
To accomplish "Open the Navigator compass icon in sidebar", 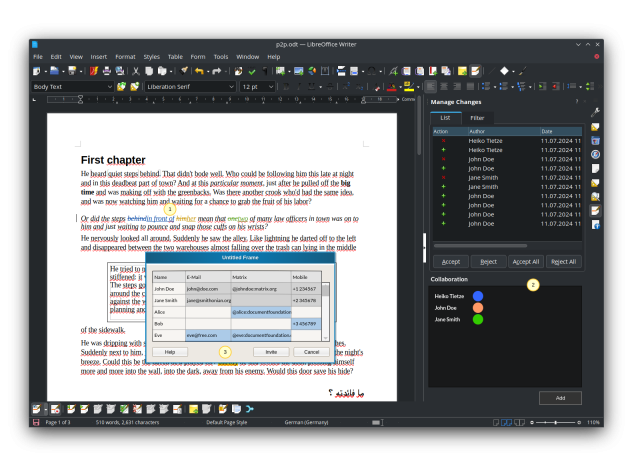I will 595,155.
